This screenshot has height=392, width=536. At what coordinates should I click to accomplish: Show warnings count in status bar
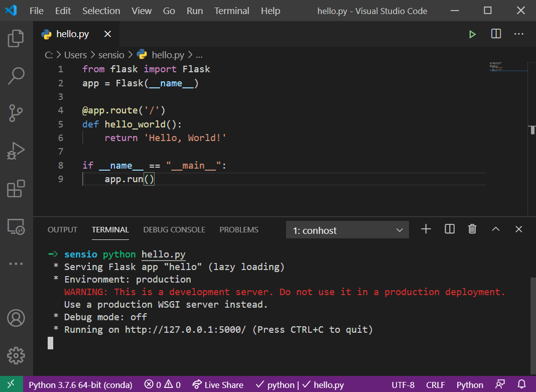pyautogui.click(x=172, y=385)
